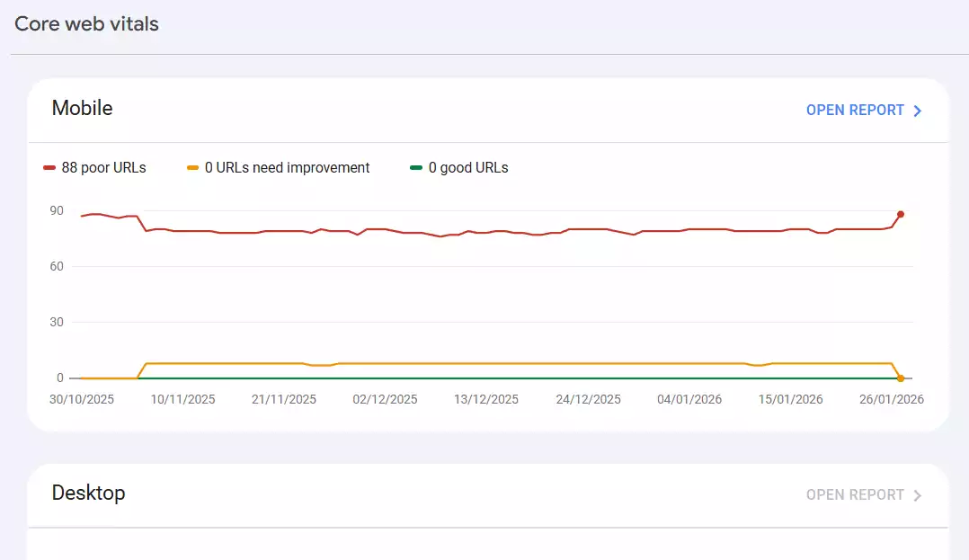Click the yellow endpoint dot near 26/01/2026

[x=900, y=378]
